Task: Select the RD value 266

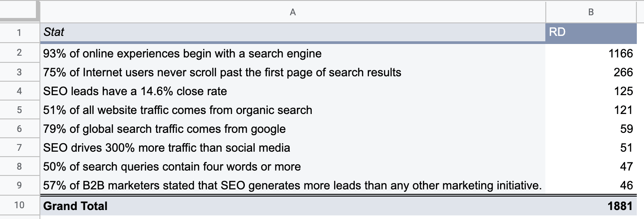Action: [623, 73]
